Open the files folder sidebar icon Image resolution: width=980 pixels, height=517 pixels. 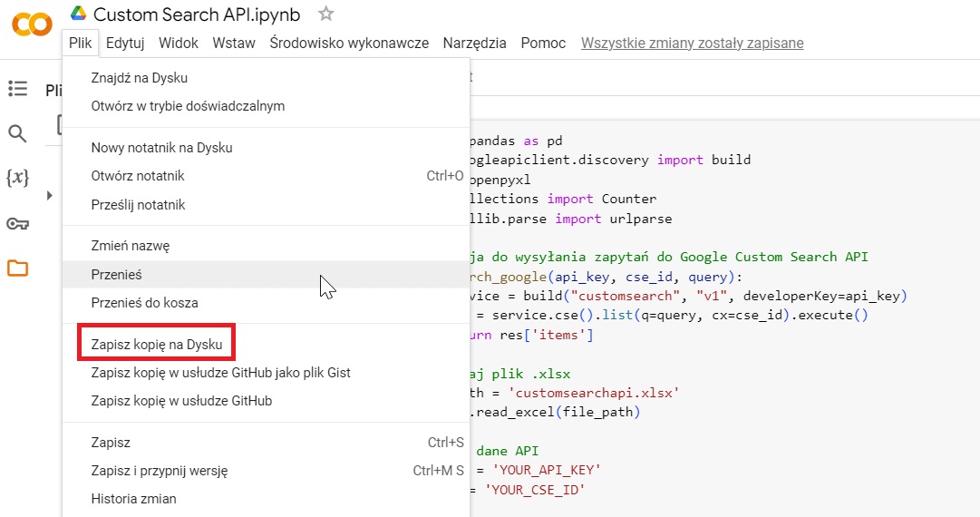(17, 268)
